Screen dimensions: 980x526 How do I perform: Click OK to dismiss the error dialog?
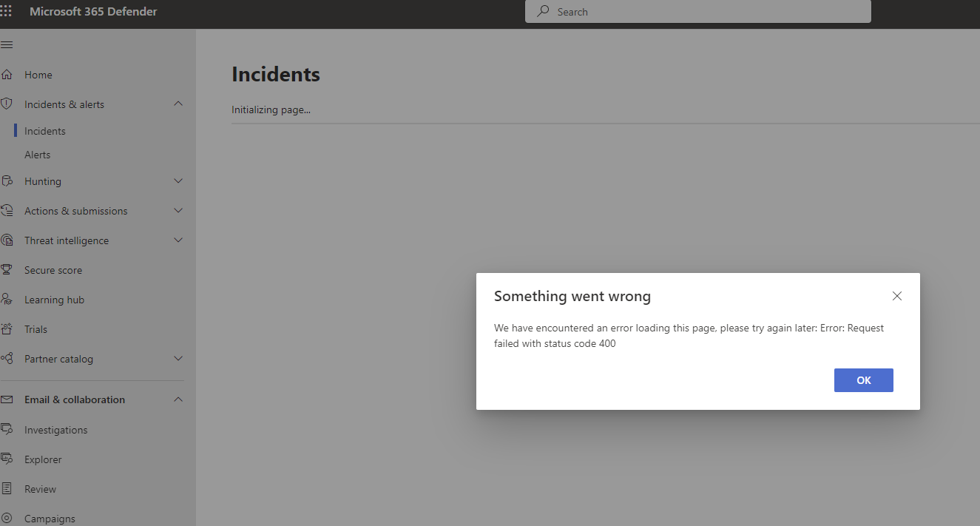(x=863, y=380)
